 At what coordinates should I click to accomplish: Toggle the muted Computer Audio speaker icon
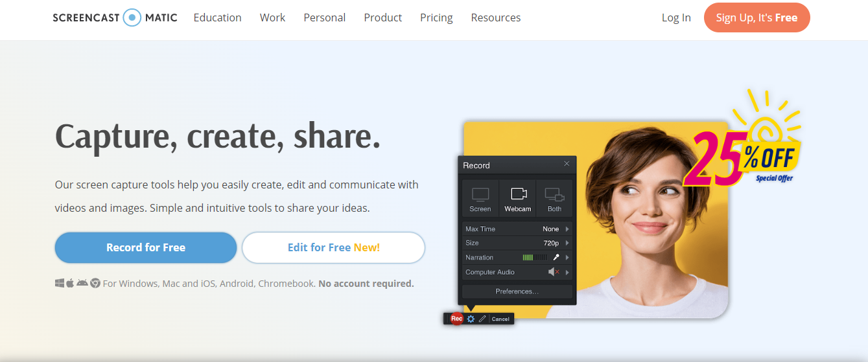554,273
